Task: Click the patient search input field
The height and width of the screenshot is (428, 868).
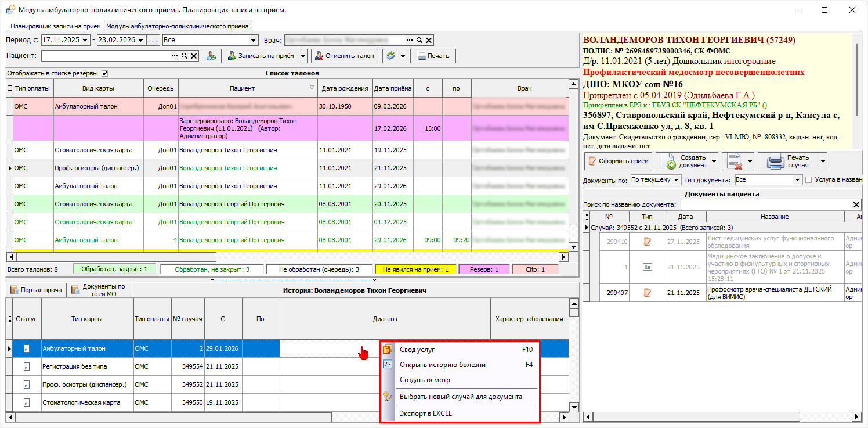Action: click(x=106, y=56)
